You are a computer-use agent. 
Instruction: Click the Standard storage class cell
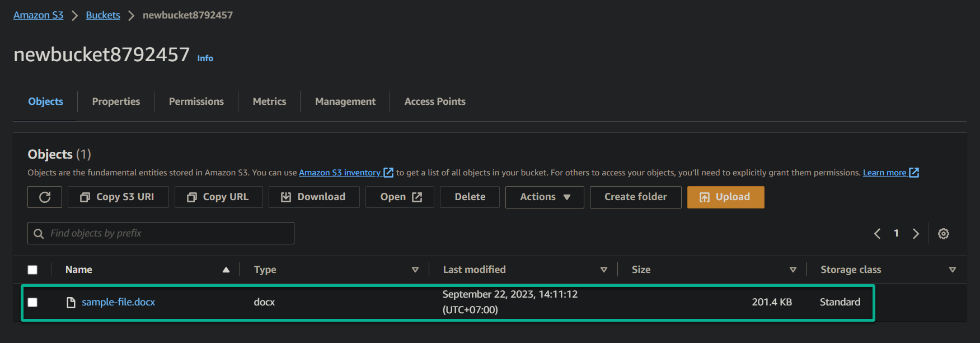click(840, 302)
